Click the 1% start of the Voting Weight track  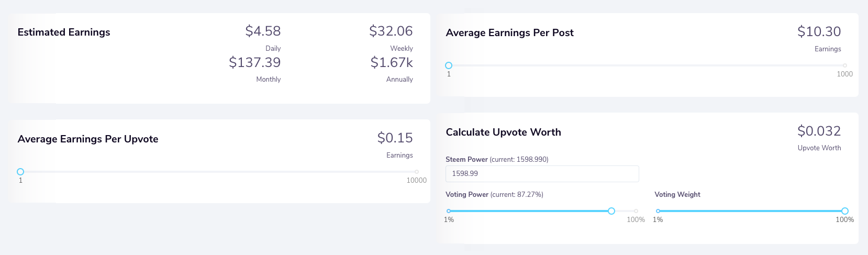point(658,211)
